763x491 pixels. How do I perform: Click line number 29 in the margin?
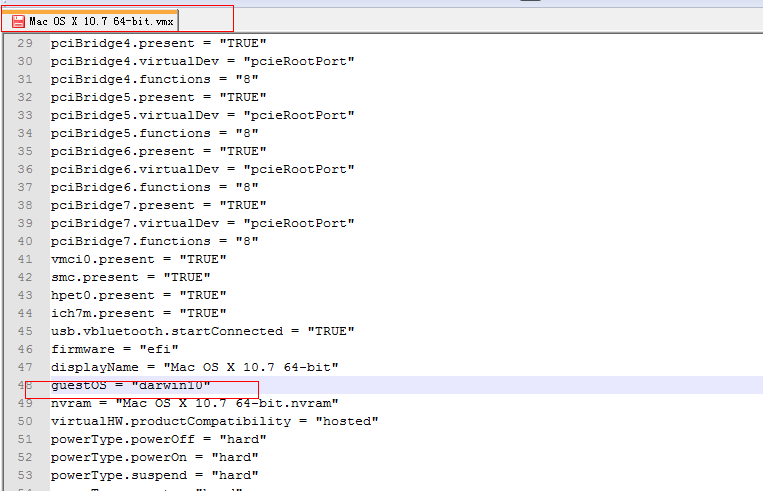point(25,43)
